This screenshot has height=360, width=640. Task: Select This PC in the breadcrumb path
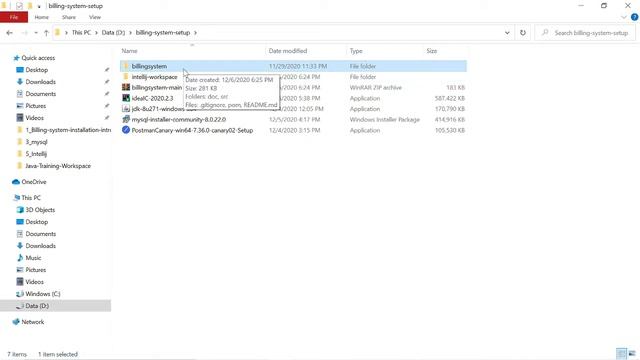tap(81, 33)
